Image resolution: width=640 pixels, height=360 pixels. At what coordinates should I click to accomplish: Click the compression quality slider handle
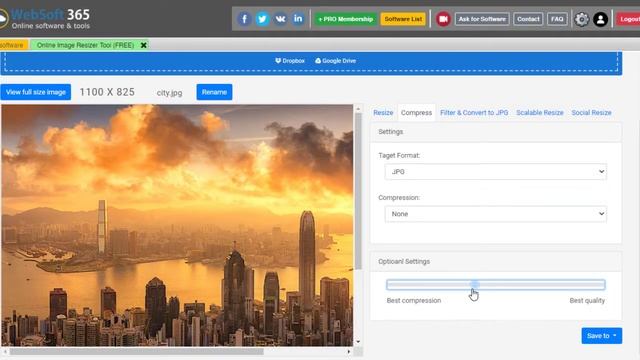(474, 284)
